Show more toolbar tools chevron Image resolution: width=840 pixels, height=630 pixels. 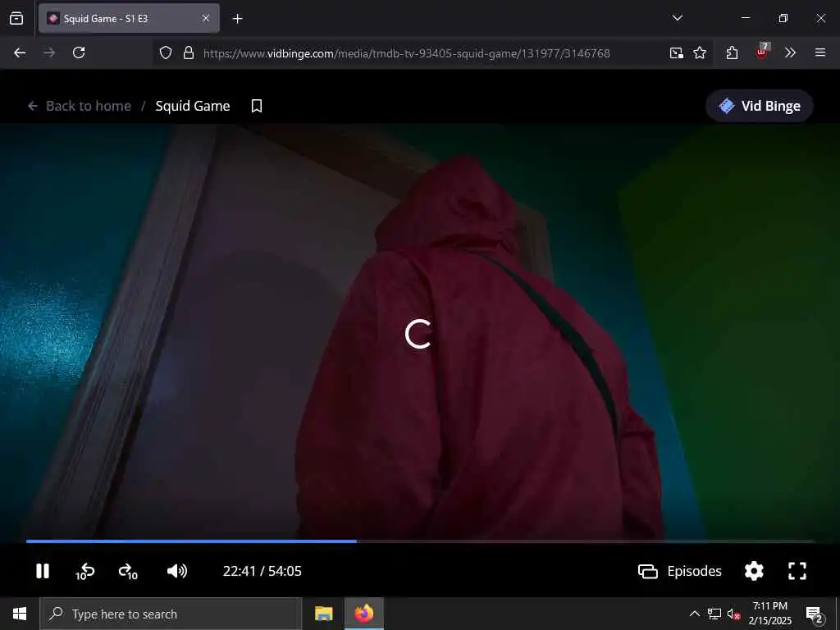point(790,52)
